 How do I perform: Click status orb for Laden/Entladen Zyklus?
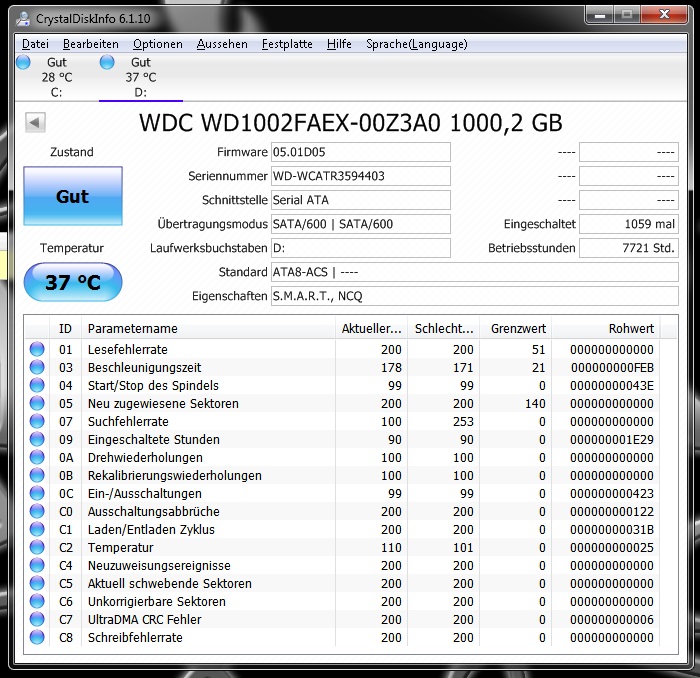coord(37,529)
